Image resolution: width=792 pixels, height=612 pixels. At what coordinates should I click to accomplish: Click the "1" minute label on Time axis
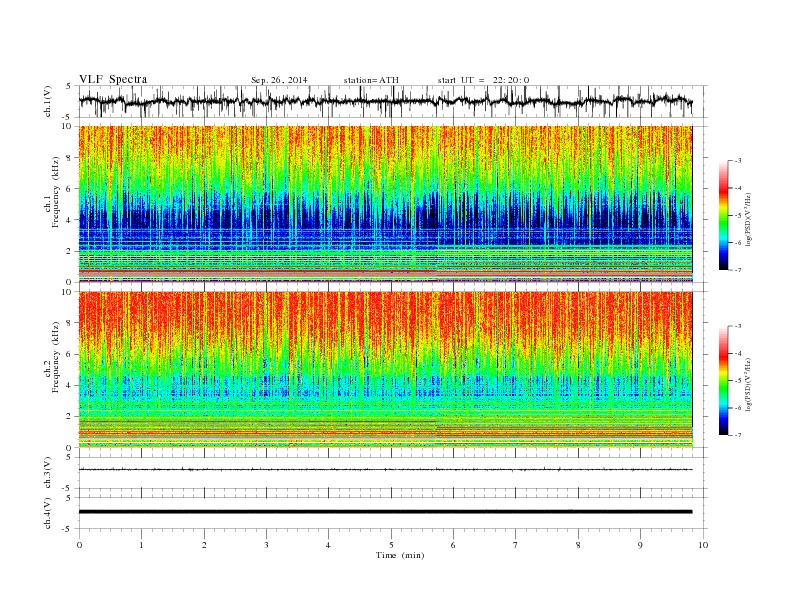tap(141, 545)
